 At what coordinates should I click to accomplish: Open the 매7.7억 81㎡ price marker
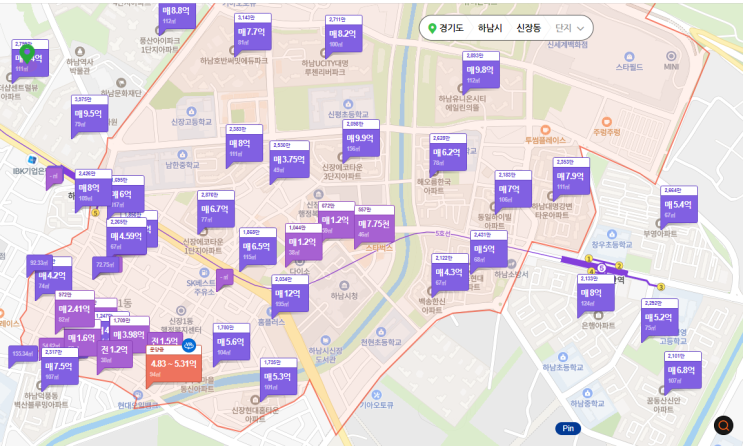click(x=253, y=33)
